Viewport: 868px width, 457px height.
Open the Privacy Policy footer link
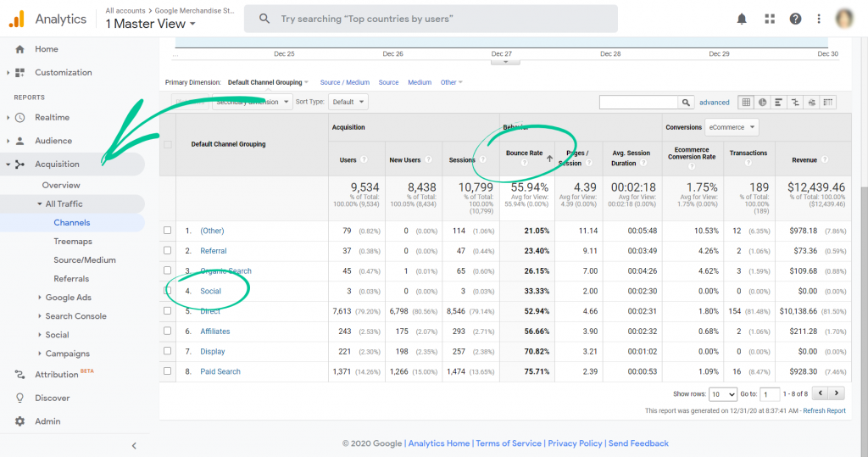tap(575, 443)
